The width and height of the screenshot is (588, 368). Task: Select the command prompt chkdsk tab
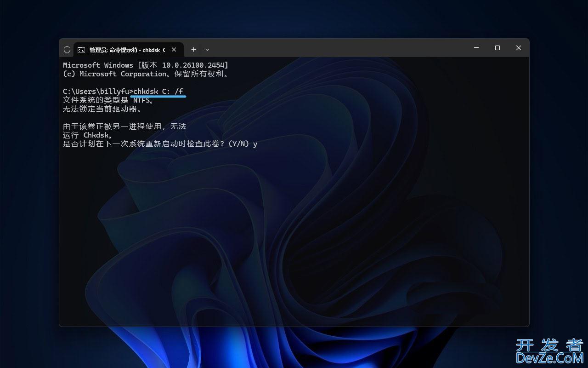(x=128, y=50)
